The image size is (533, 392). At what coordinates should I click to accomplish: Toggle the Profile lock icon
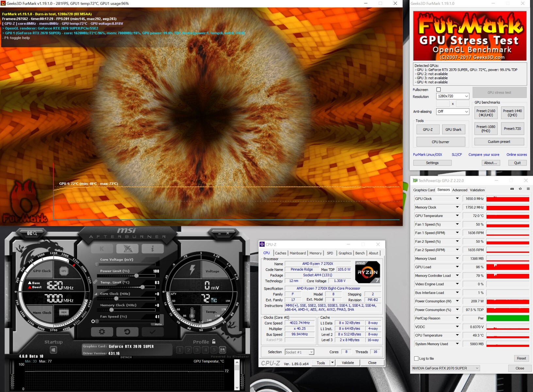214,341
